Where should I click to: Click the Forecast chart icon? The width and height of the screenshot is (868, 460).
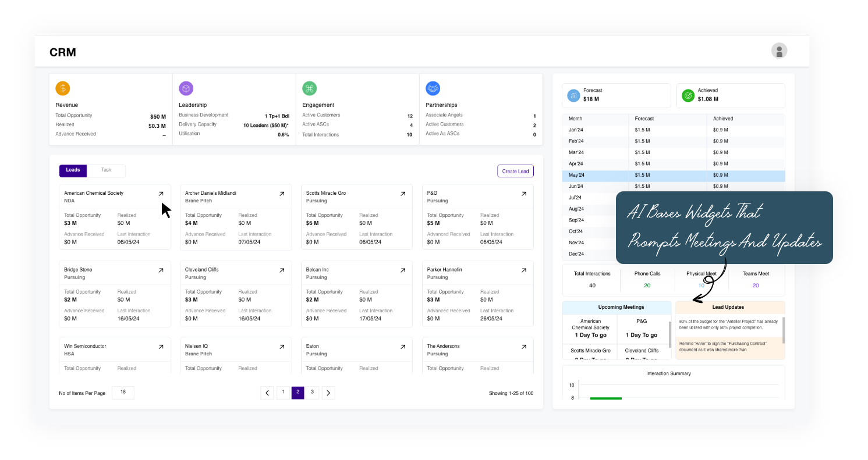(x=573, y=95)
